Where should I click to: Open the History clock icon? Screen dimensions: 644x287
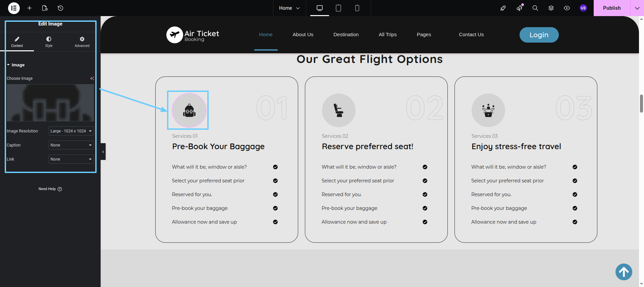point(60,8)
